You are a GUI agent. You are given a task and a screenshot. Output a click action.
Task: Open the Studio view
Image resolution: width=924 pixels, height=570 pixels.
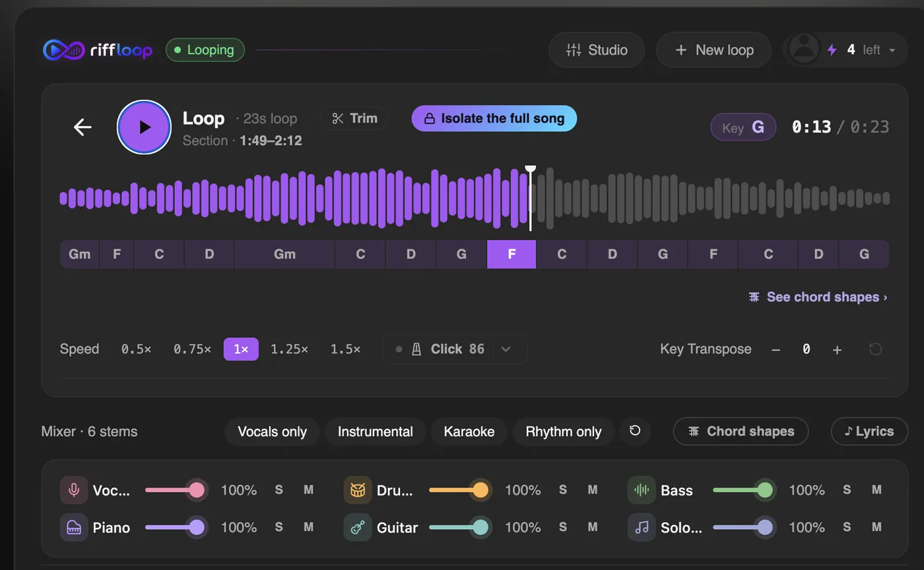[597, 49]
